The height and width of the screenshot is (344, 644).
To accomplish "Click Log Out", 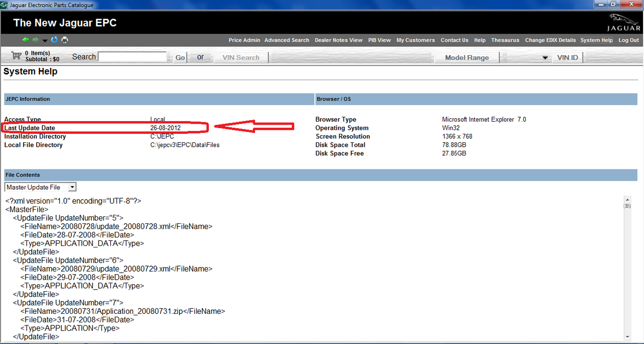I will pyautogui.click(x=629, y=40).
